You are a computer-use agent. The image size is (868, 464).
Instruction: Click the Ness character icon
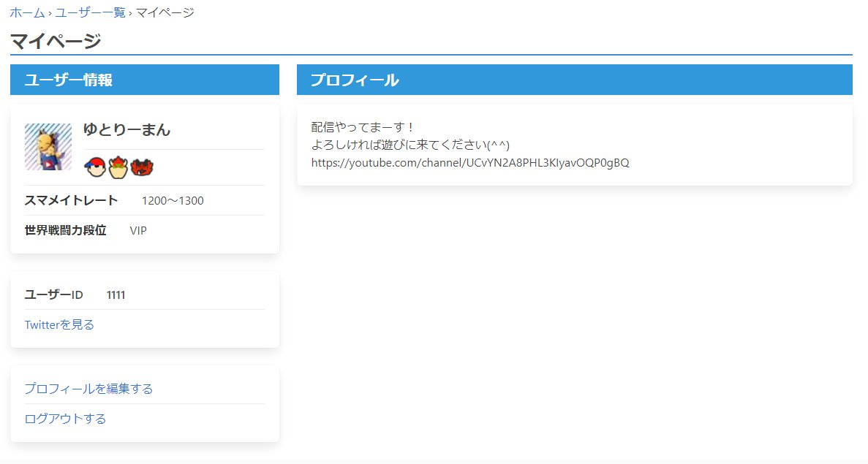(94, 167)
